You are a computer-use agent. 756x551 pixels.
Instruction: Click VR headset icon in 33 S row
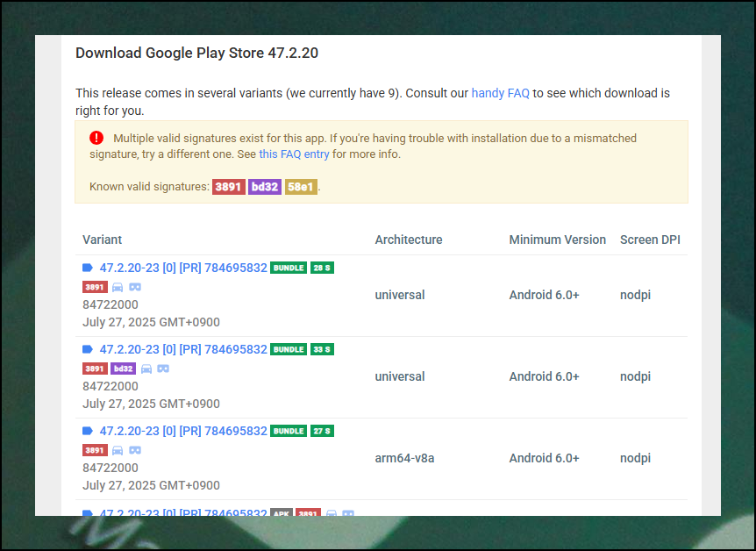click(x=163, y=369)
